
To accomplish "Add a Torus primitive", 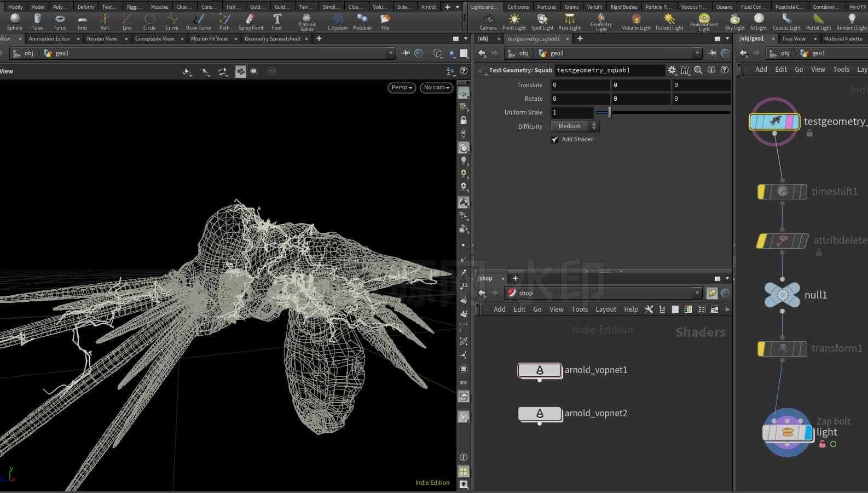I will tap(60, 22).
